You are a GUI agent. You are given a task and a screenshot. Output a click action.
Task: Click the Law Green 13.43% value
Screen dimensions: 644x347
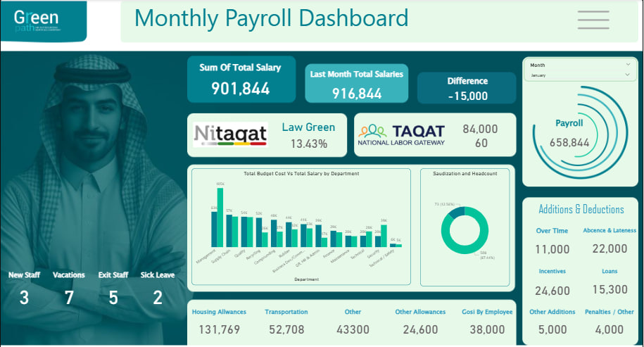point(308,144)
